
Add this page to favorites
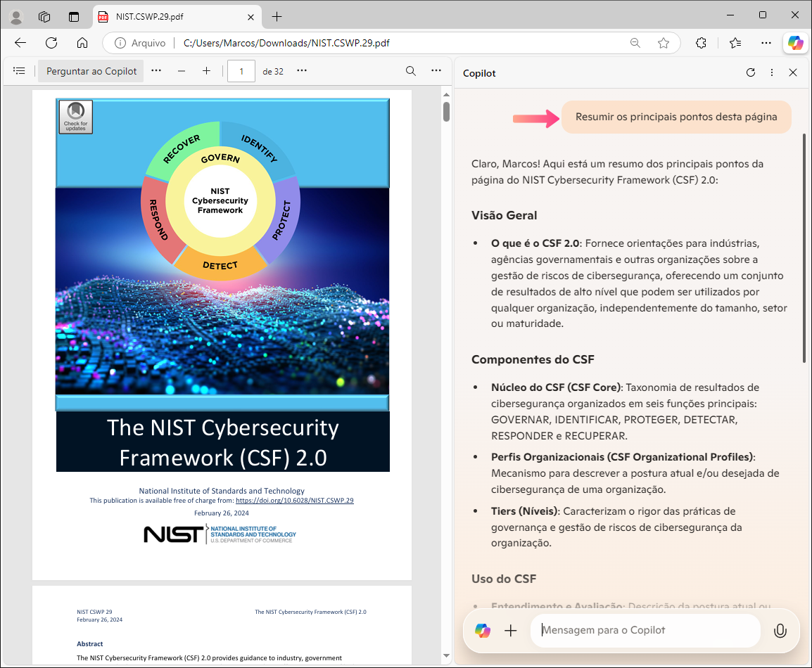[x=664, y=43]
